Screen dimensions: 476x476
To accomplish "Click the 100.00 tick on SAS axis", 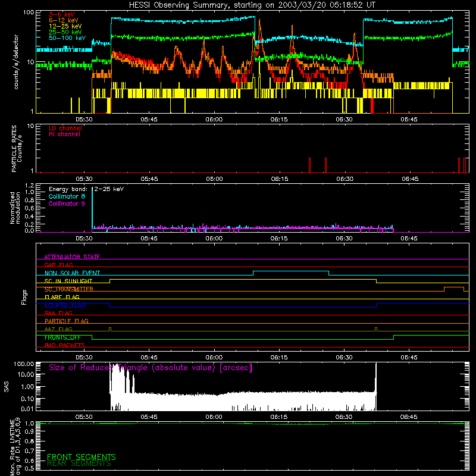I will (x=24, y=364).
